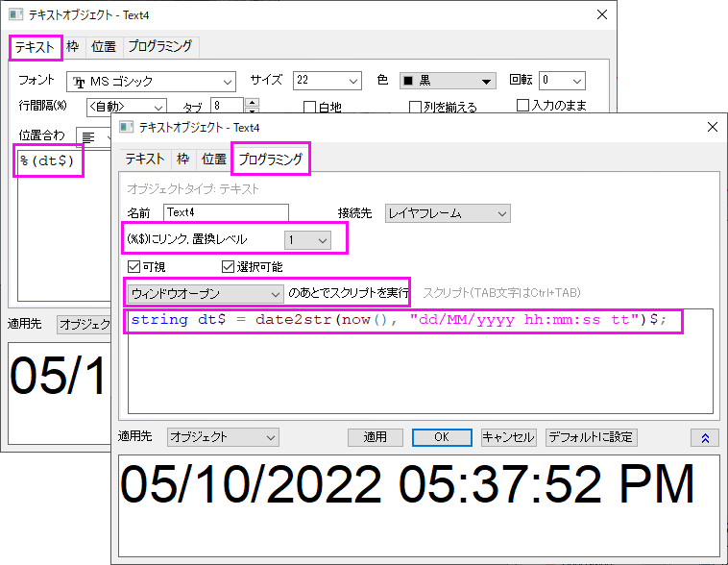Image resolution: width=728 pixels, height=565 pixels.
Task: Open 位置 tab in front dialog
Action: 213,160
